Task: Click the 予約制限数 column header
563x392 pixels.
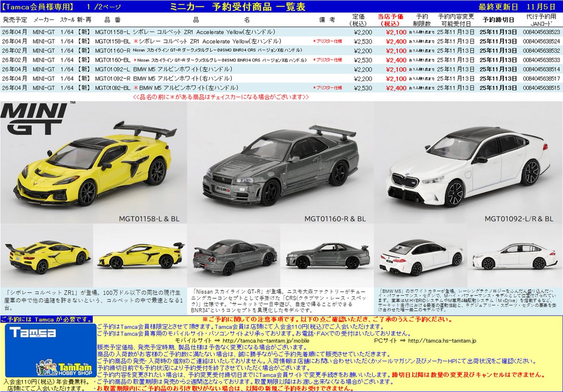Action: pyautogui.click(x=421, y=20)
